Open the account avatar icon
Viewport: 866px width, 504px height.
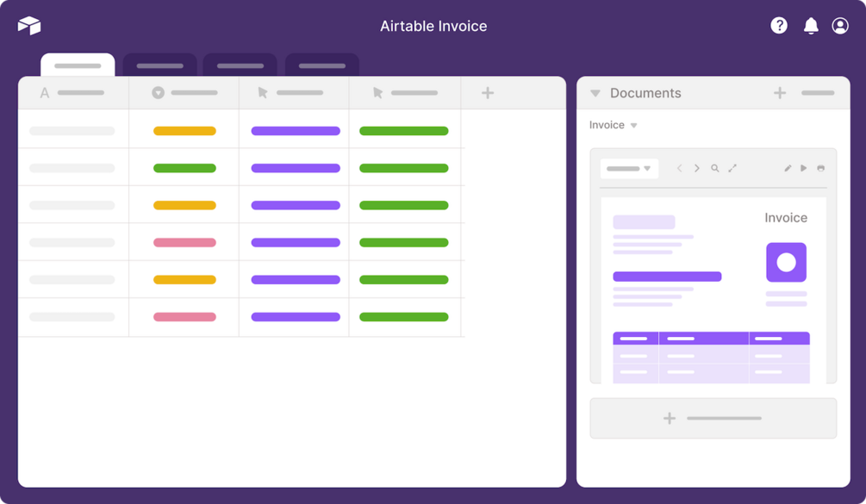(839, 25)
